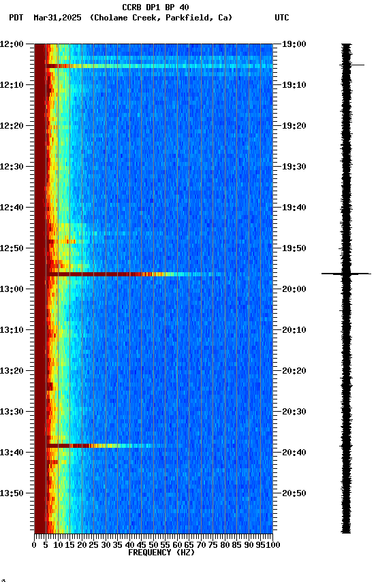Click the '0' frequency axis tick label

(x=34, y=545)
